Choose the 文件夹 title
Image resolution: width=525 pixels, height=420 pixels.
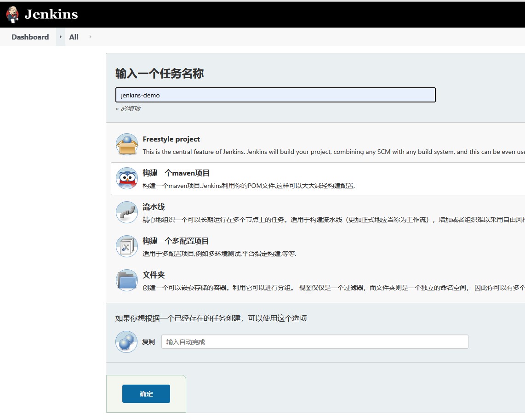(154, 275)
